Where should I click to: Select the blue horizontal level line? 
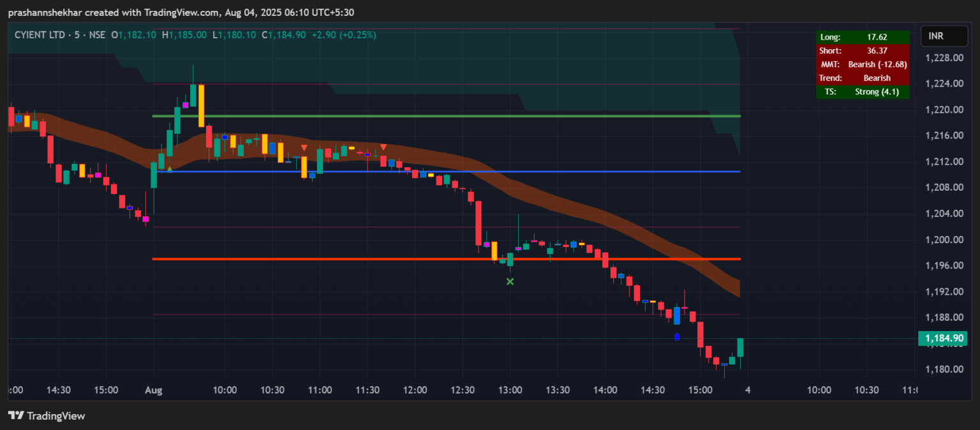574,172
